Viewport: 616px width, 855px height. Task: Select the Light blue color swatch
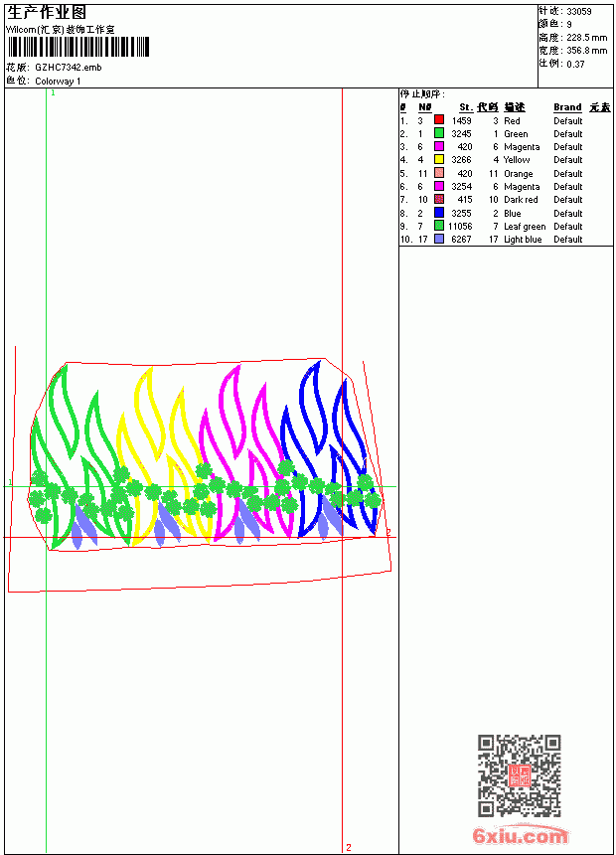click(x=439, y=239)
